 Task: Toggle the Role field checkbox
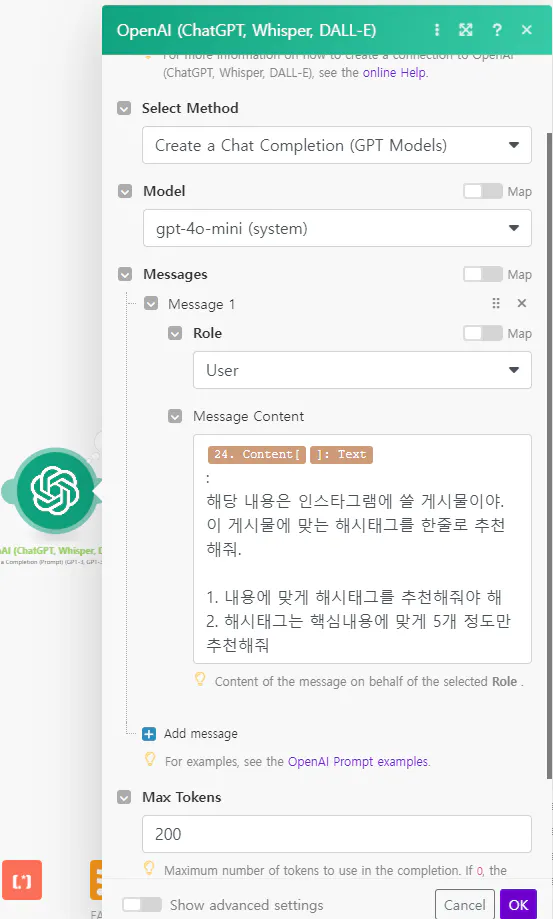click(x=175, y=333)
